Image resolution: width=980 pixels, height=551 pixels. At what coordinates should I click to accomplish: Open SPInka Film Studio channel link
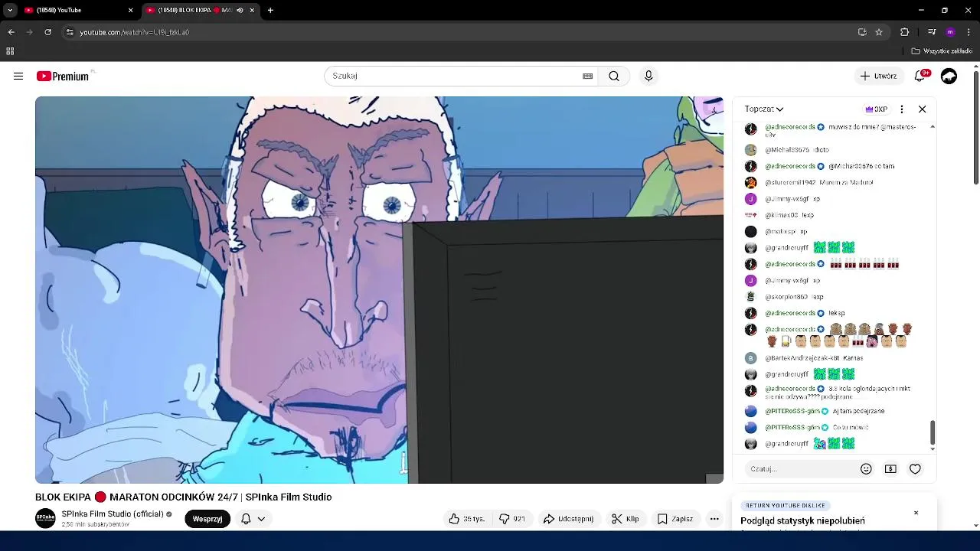(113, 514)
